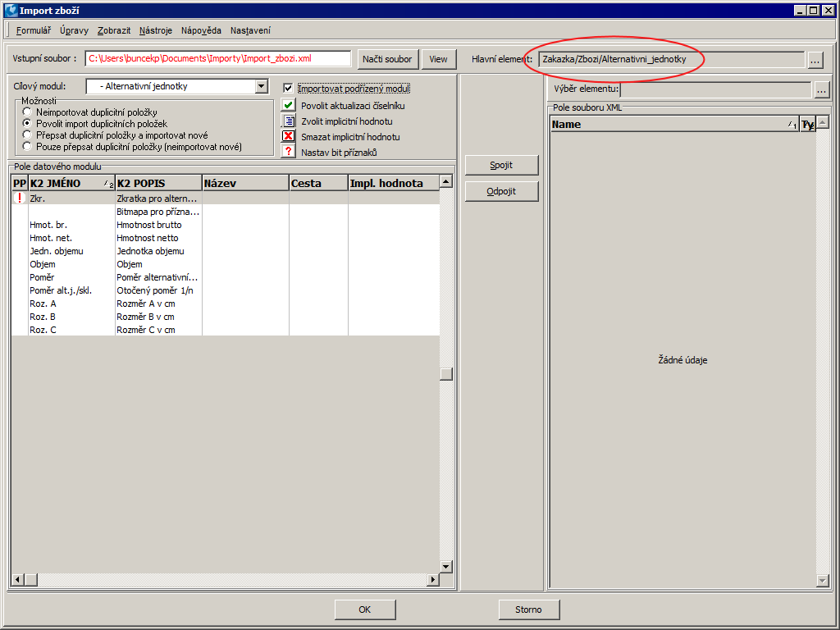Click the green checkmark Povolit aktualizaci číselníku icon
Image resolution: width=840 pixels, height=630 pixels.
tap(288, 105)
